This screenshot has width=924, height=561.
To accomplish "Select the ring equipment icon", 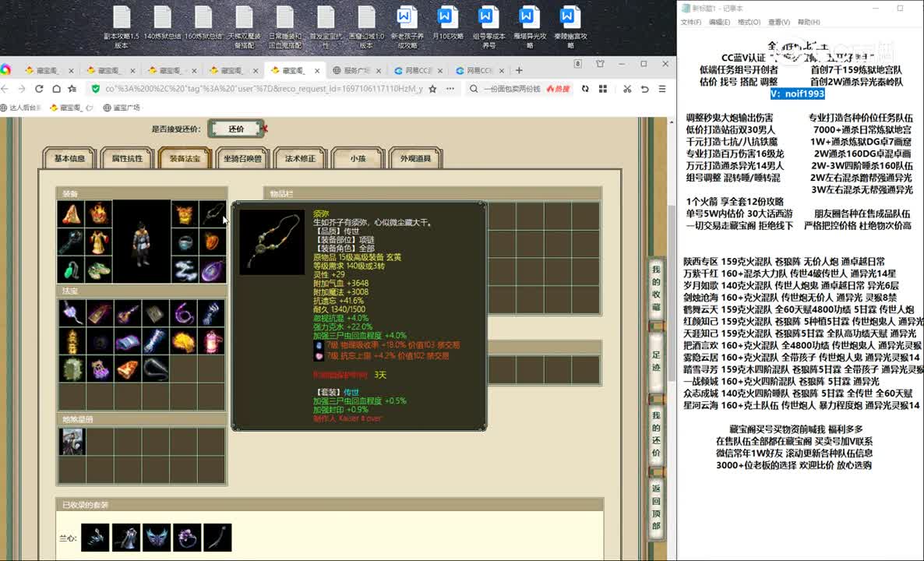I will click(185, 242).
